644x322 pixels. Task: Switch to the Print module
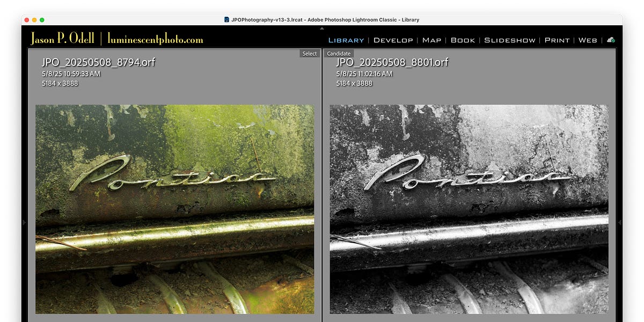point(557,40)
